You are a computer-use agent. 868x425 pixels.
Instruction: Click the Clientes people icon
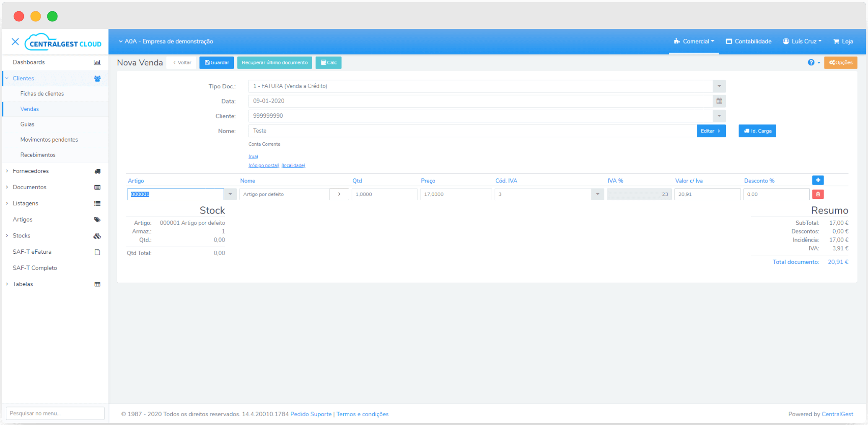pyautogui.click(x=98, y=78)
